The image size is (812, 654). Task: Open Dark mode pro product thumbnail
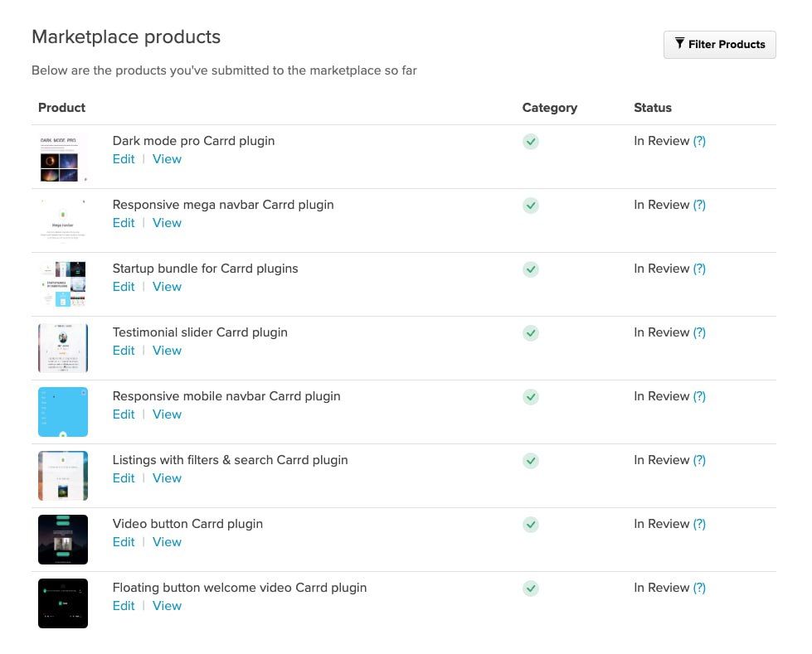pos(63,157)
